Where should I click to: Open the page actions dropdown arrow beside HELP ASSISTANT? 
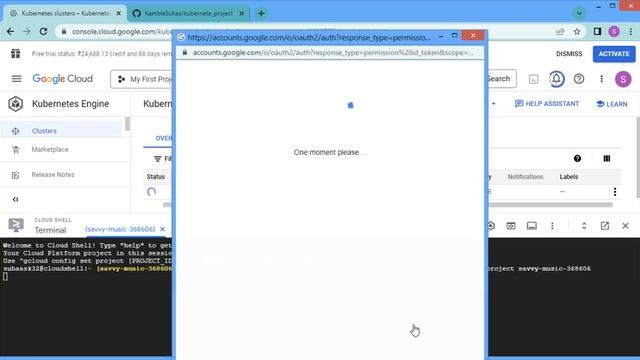pyautogui.click(x=493, y=104)
